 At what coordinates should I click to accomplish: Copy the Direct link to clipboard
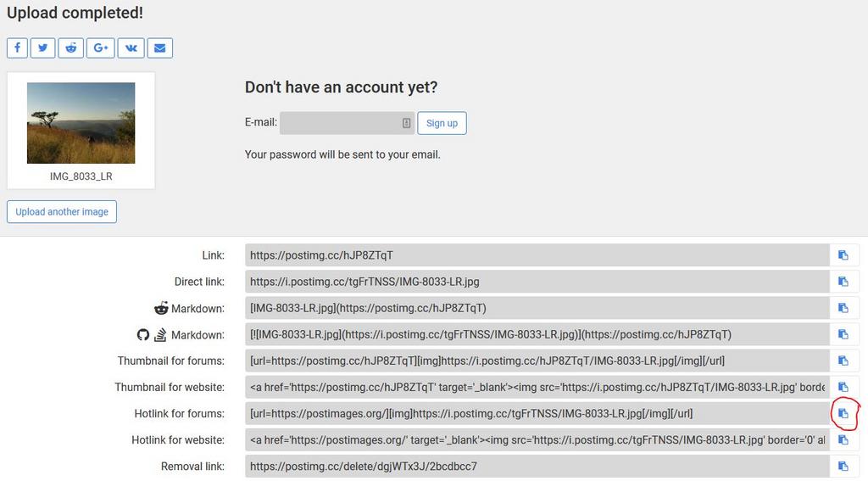click(843, 282)
